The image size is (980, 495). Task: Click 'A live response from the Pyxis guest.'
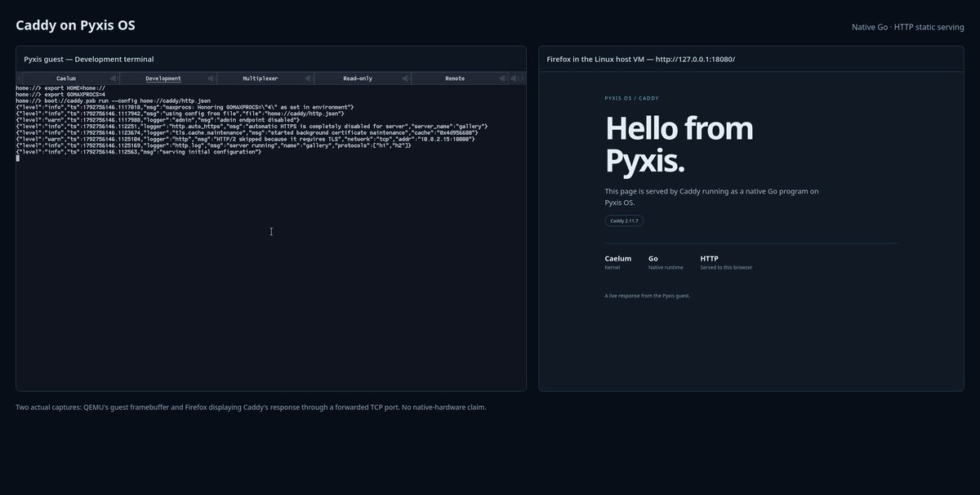[x=648, y=296]
